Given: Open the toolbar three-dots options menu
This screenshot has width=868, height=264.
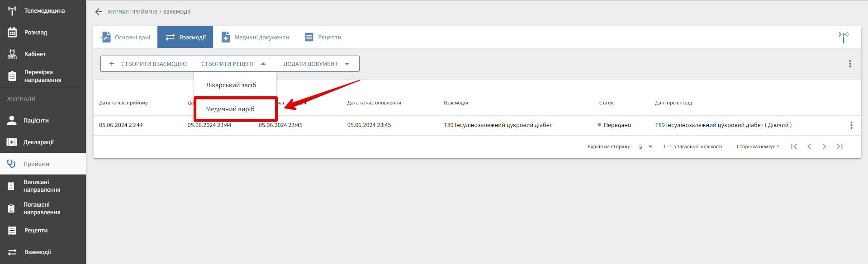Looking at the screenshot, I should (850, 64).
